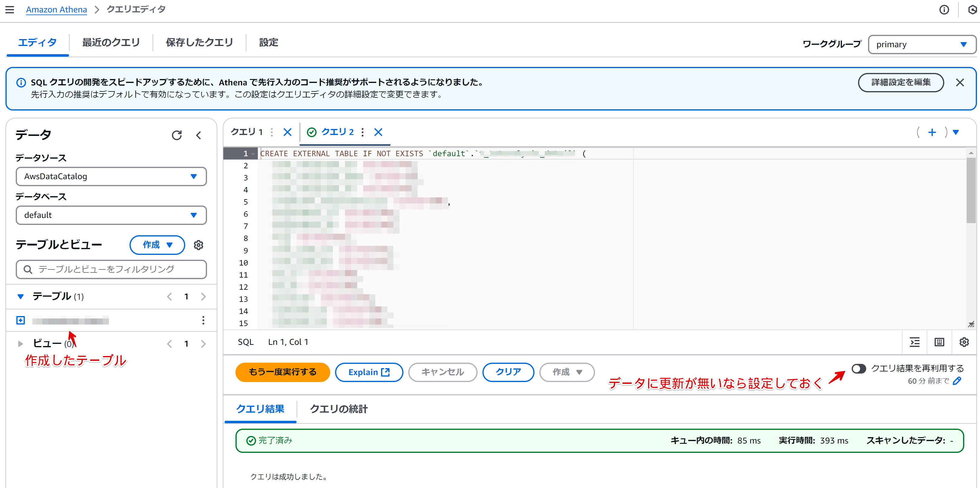Edit reuse duration with pencil icon
Screen dimensions: 980x488
[x=957, y=381]
